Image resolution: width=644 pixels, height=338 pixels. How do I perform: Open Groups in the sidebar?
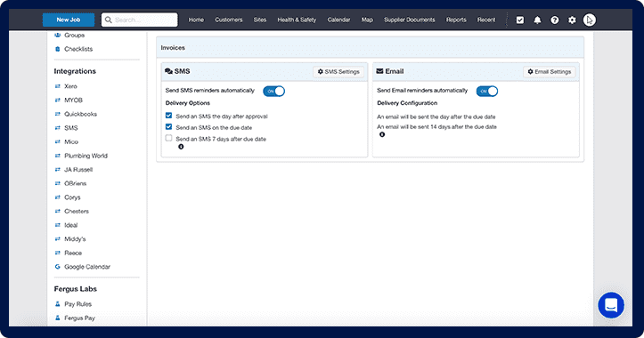pyautogui.click(x=74, y=36)
